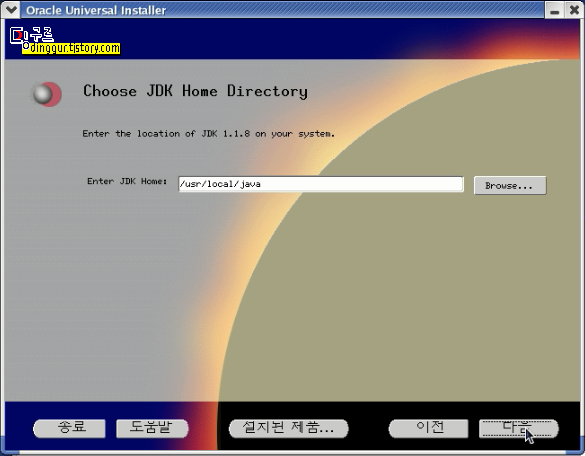Click the 종료 (Exit) button
585x456 pixels.
pos(69,428)
